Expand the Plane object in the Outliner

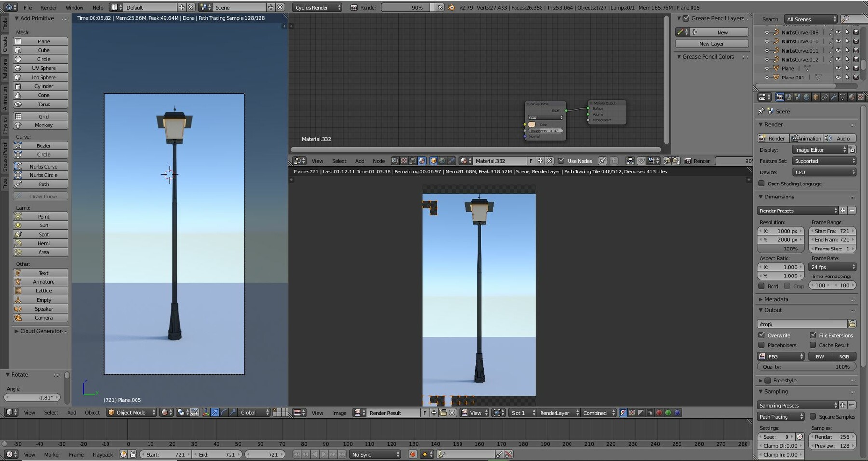click(767, 68)
